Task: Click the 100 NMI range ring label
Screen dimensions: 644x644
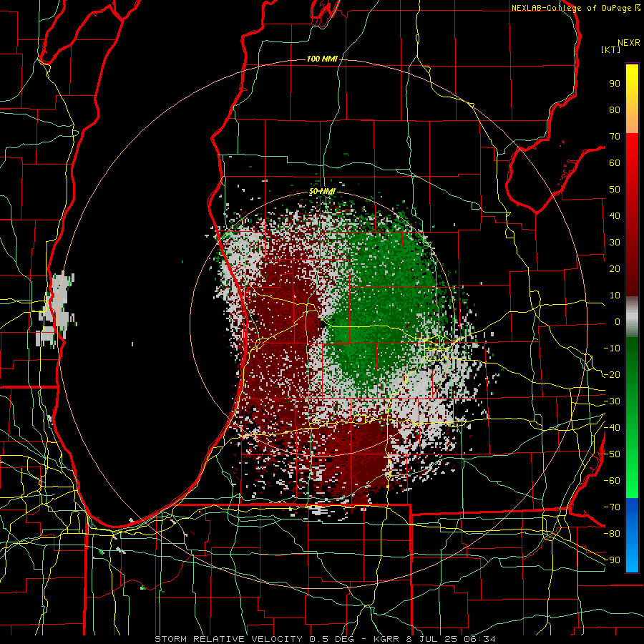Action: click(322, 59)
